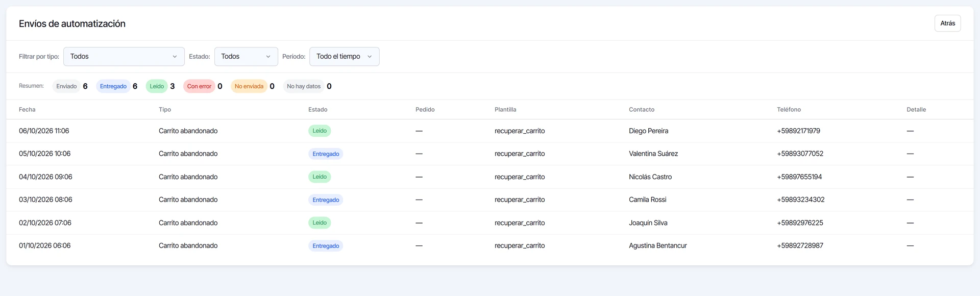980x296 pixels.
Task: Click the Contacto column header
Action: [x=642, y=110]
